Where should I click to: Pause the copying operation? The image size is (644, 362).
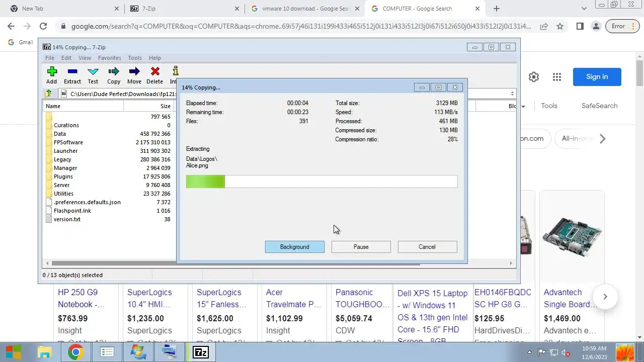pos(361,247)
